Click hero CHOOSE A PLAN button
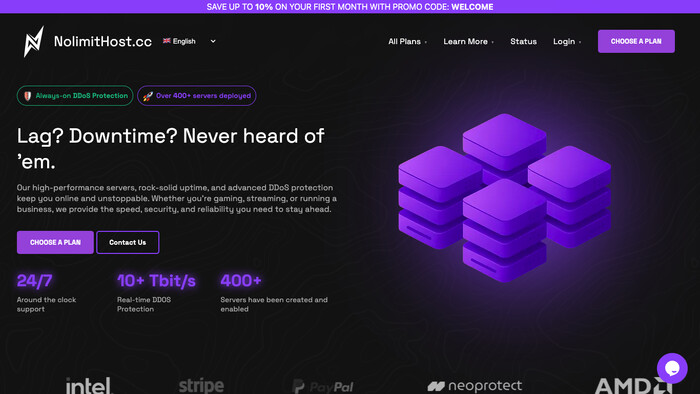Screen dimensions: 700x394 55,242
